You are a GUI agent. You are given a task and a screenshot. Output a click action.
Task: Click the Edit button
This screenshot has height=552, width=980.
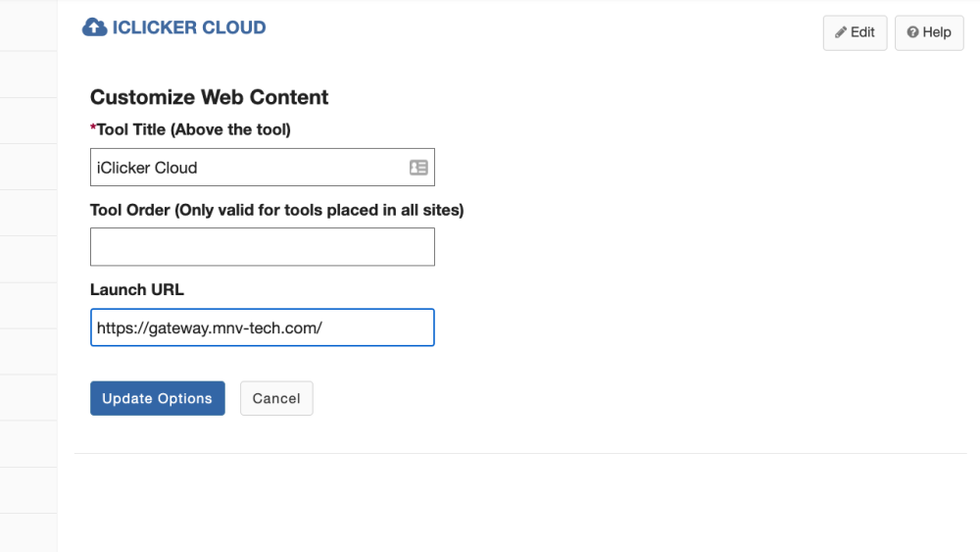[855, 32]
